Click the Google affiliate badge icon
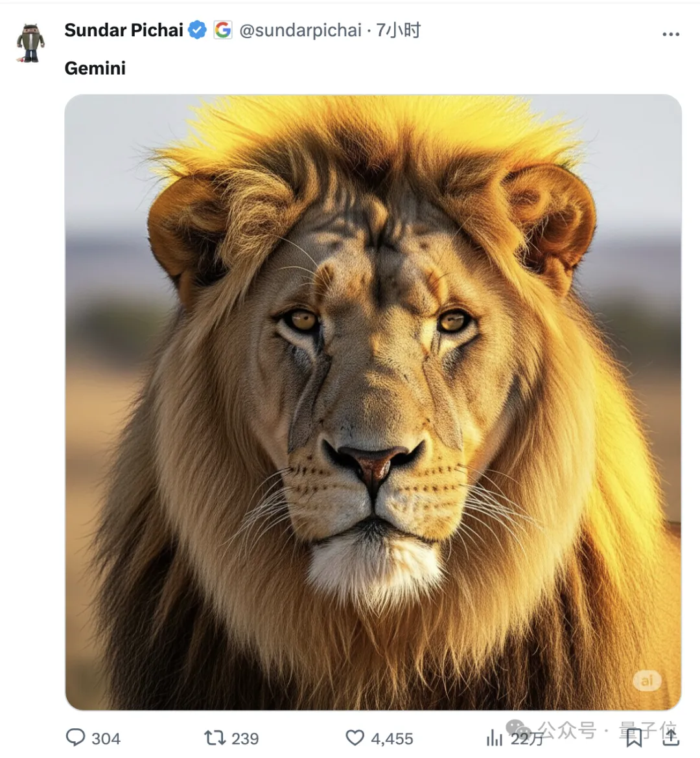This screenshot has width=700, height=758. [222, 30]
